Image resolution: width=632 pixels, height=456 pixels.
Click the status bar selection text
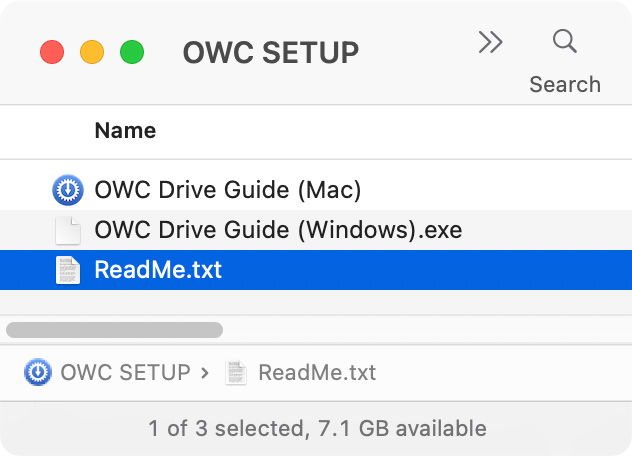click(318, 428)
